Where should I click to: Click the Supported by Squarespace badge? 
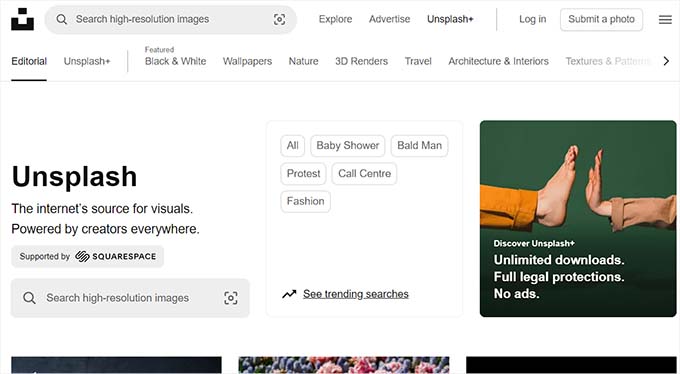click(88, 256)
